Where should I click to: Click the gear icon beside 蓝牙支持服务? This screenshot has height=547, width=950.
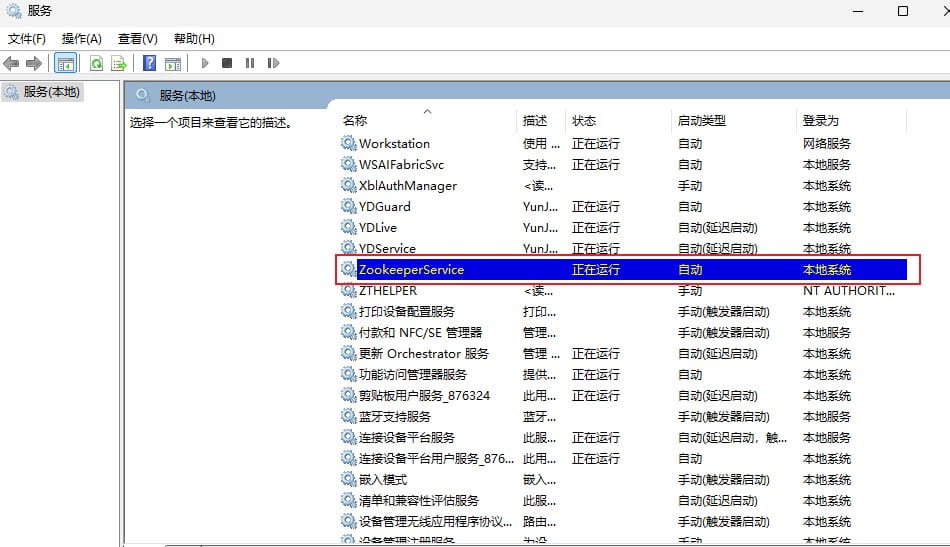tap(348, 416)
